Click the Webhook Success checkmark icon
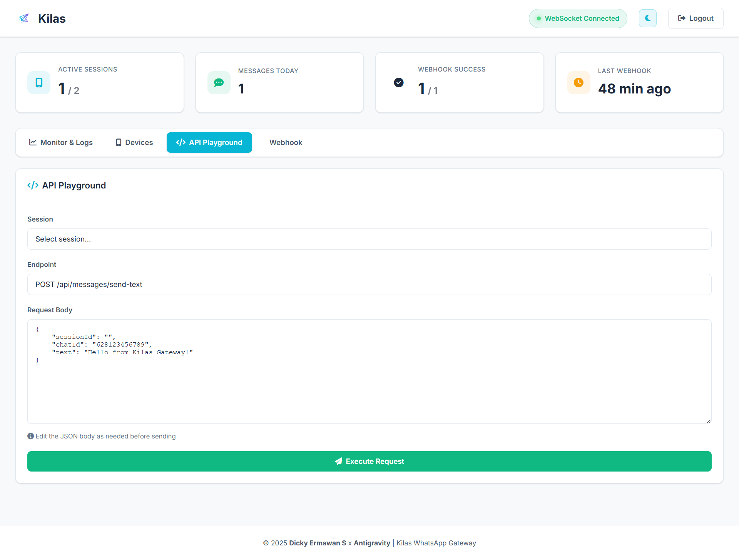 399,83
